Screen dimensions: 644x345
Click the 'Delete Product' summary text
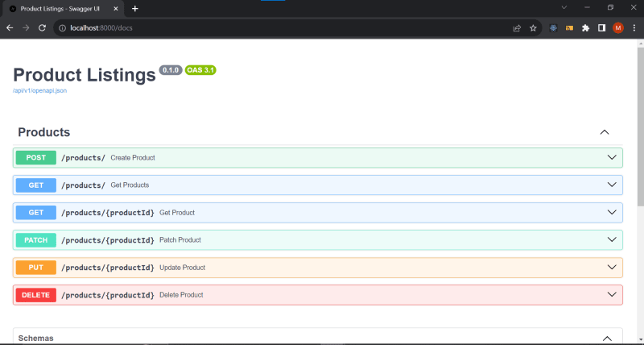click(x=182, y=295)
